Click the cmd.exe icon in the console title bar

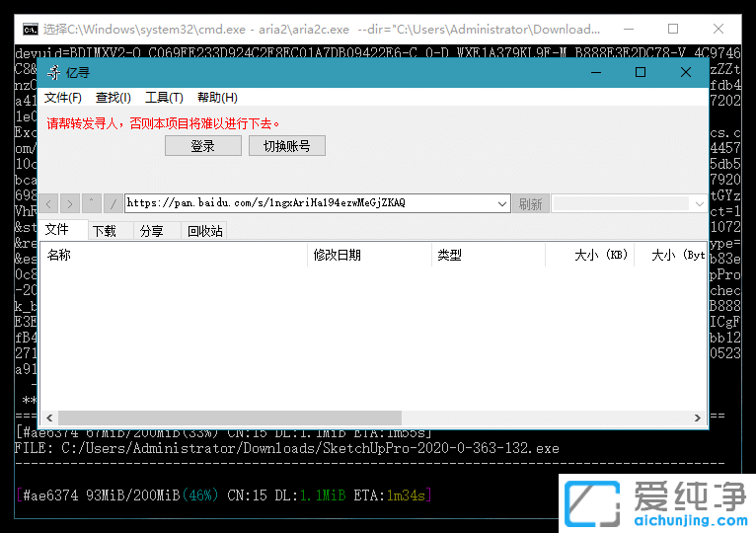coord(31,30)
